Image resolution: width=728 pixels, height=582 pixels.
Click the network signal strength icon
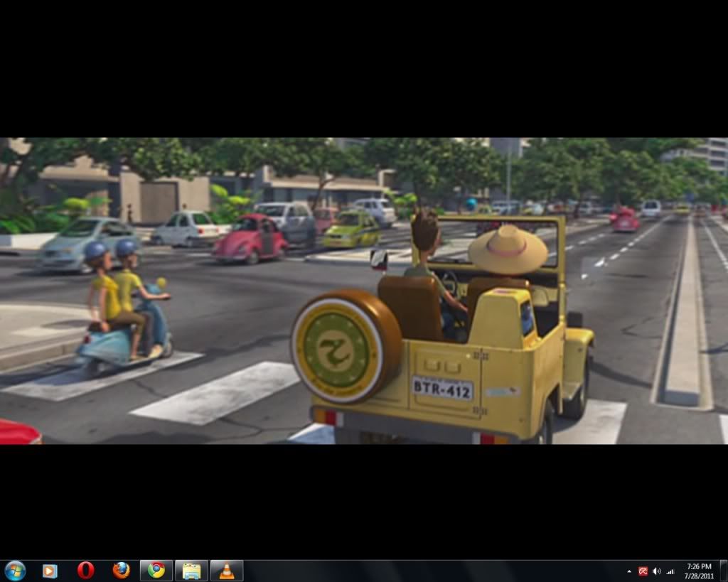click(670, 571)
